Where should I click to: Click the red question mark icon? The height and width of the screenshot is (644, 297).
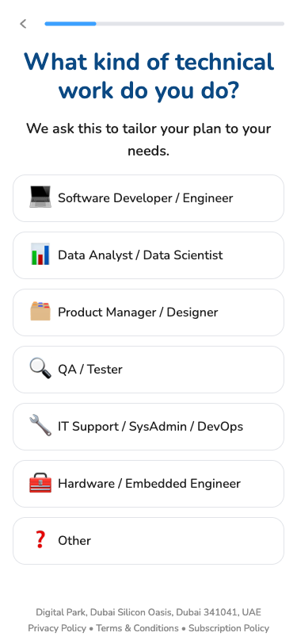[x=40, y=539]
